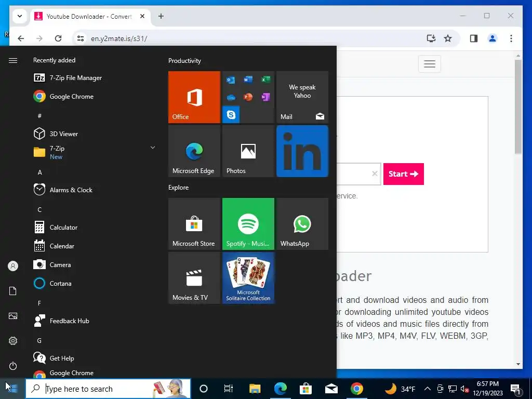Reload the page in Chrome
Screen dimensions: 532x399
click(x=58, y=38)
